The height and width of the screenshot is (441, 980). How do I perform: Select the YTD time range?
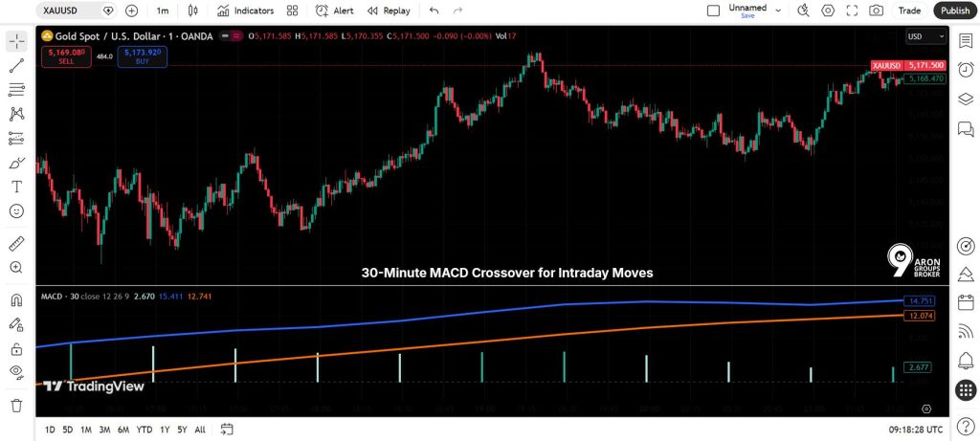pyautogui.click(x=145, y=430)
